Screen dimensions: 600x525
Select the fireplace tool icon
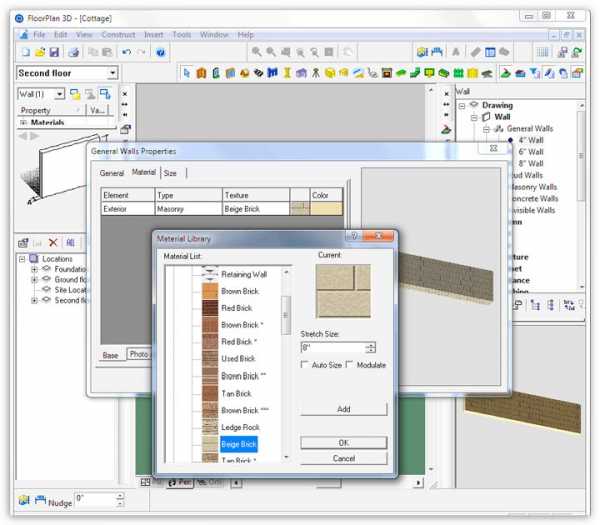coord(387,73)
